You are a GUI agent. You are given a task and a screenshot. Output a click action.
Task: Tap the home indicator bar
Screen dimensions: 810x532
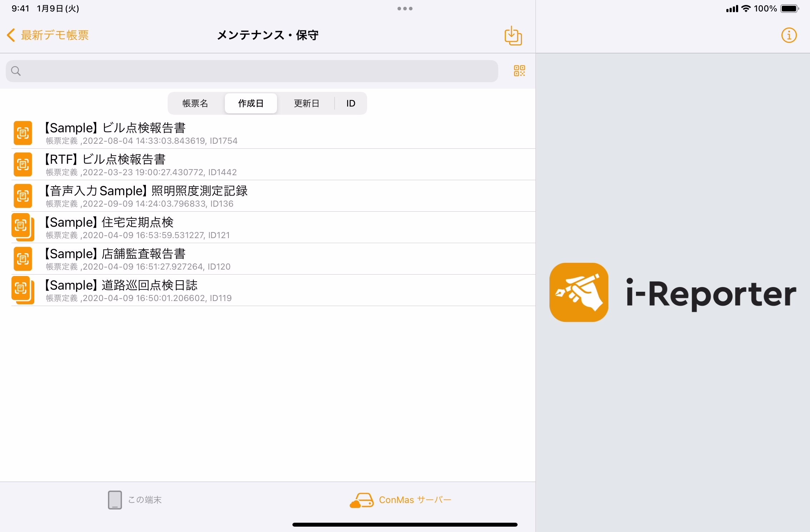click(x=405, y=524)
